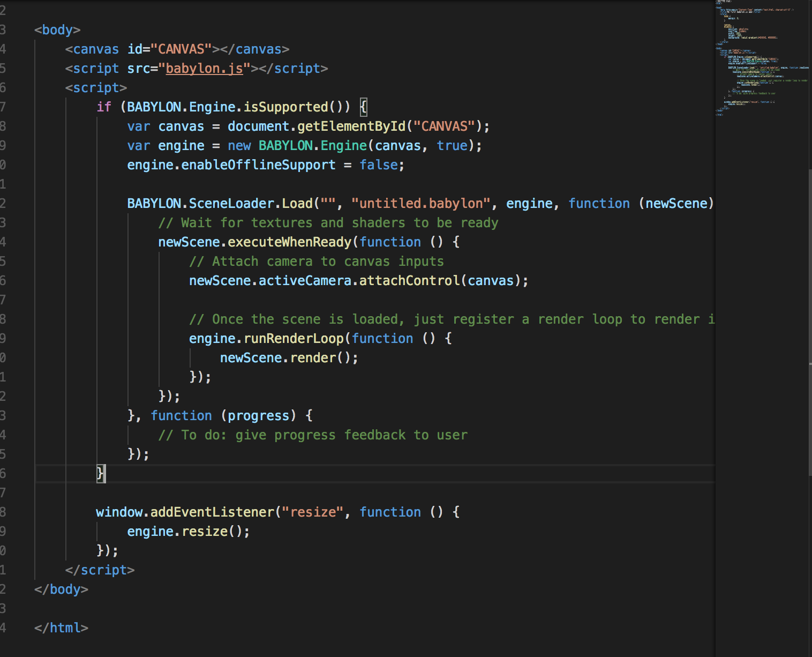This screenshot has width=812, height=657.
Task: Click the comment 'Wait for textures and shaders'
Action: (x=328, y=223)
